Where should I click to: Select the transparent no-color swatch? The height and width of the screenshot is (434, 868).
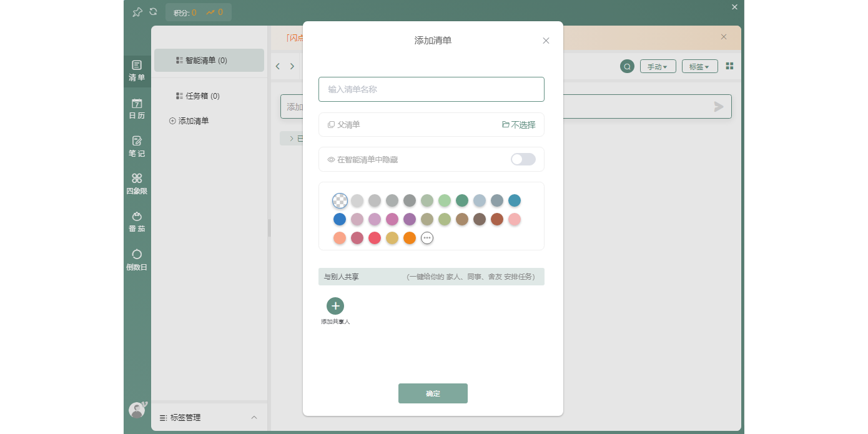tap(340, 200)
